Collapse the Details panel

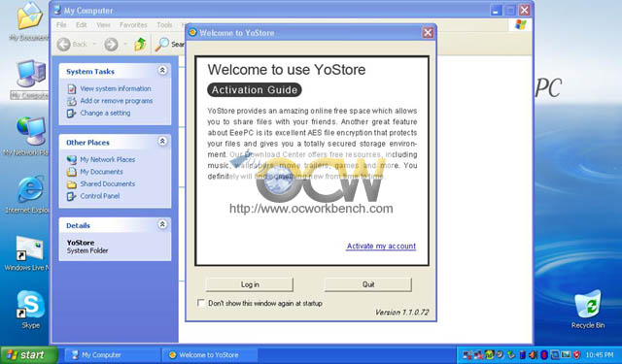click(x=162, y=224)
